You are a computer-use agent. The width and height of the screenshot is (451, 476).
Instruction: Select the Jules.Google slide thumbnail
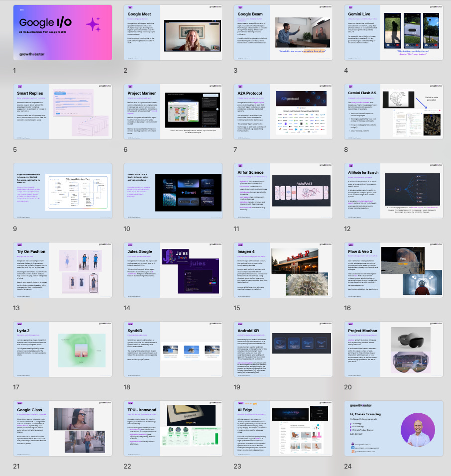(x=173, y=270)
